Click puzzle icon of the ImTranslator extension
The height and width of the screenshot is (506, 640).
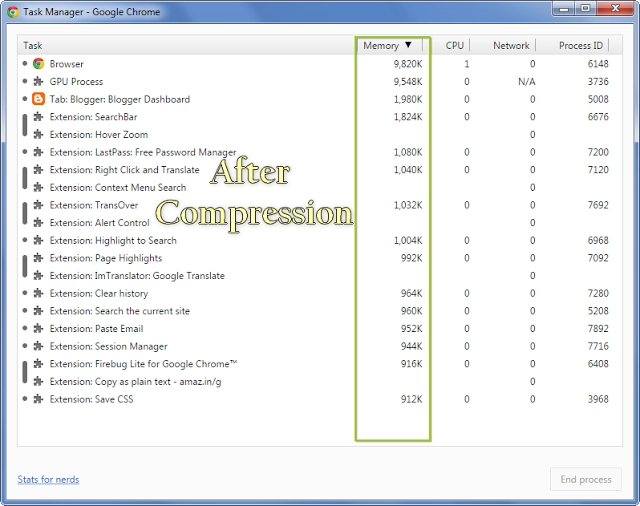38,275
